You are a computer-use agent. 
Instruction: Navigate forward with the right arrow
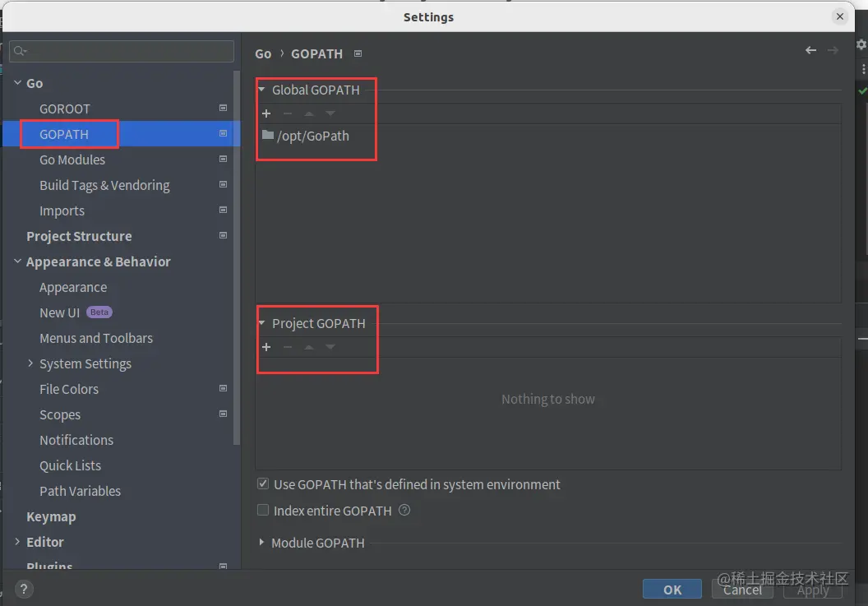833,50
